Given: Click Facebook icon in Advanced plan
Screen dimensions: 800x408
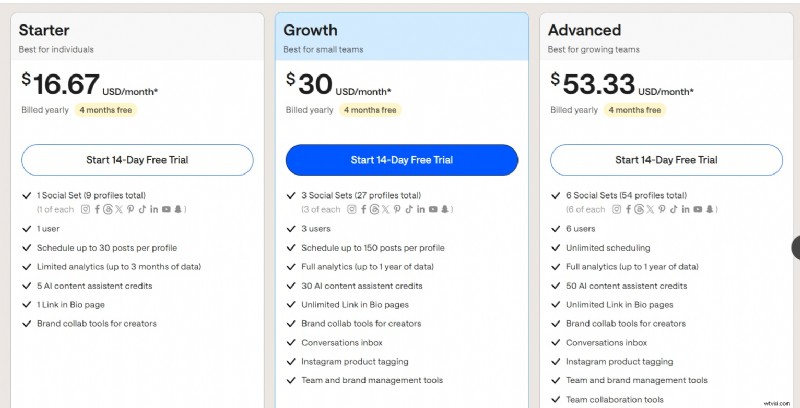Looking at the screenshot, I should 627,209.
